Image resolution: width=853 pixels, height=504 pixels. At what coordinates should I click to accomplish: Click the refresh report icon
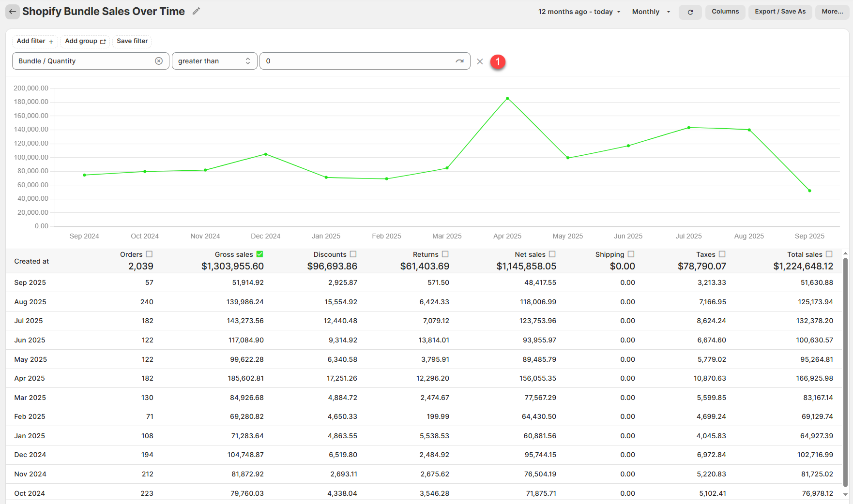click(x=690, y=12)
